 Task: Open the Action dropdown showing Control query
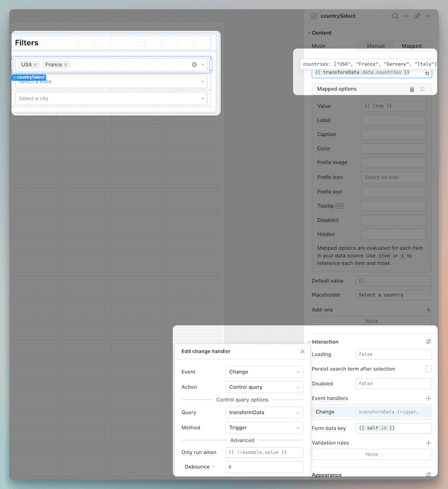tap(264, 387)
